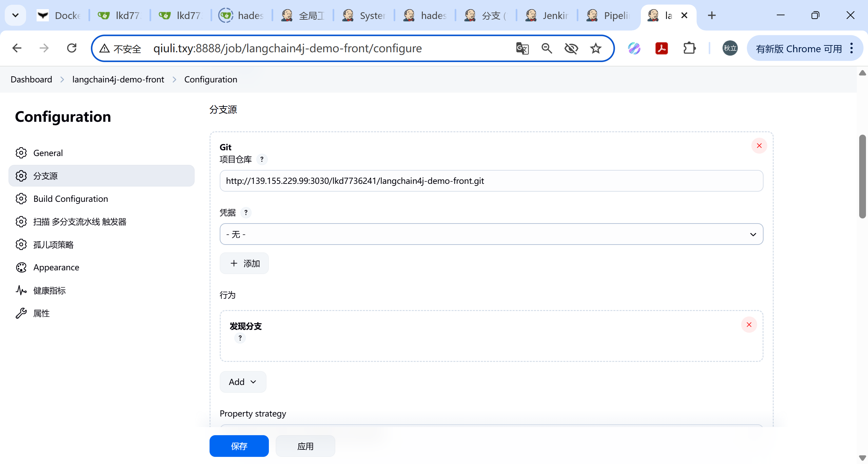This screenshot has width=868, height=464.
Task: Open the tab search dropdown arrow
Action: pos(15,15)
